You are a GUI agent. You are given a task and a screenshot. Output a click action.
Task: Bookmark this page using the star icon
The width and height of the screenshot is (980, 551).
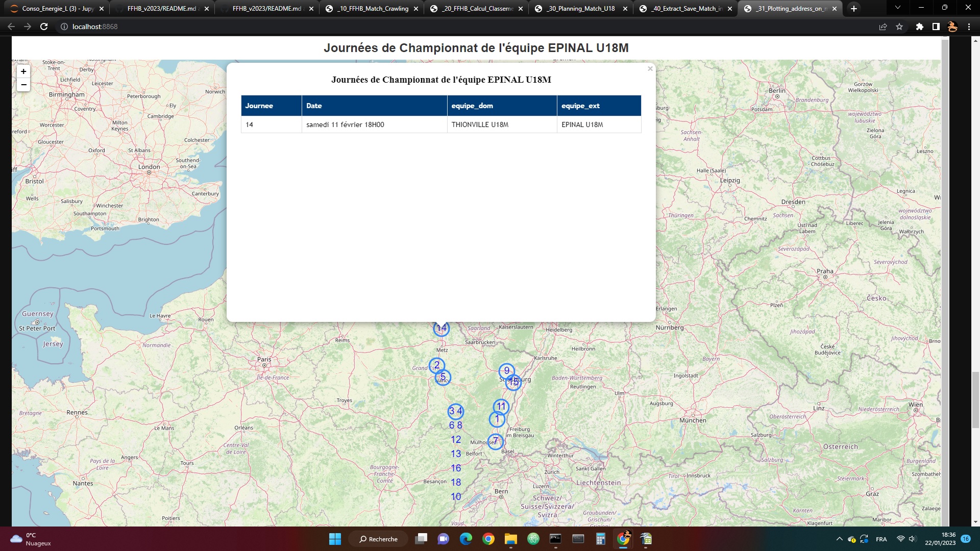(x=900, y=27)
